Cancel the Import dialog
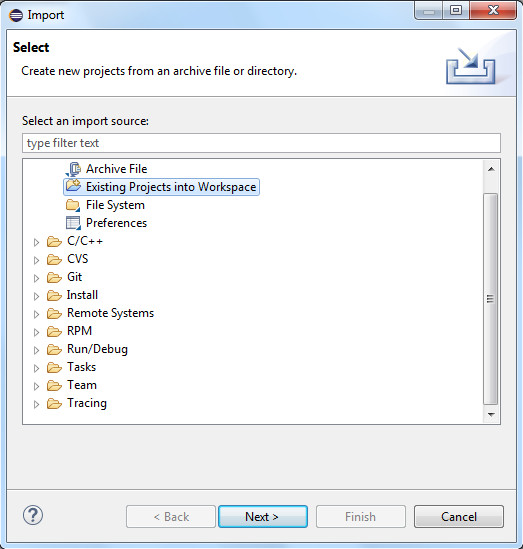 click(459, 516)
